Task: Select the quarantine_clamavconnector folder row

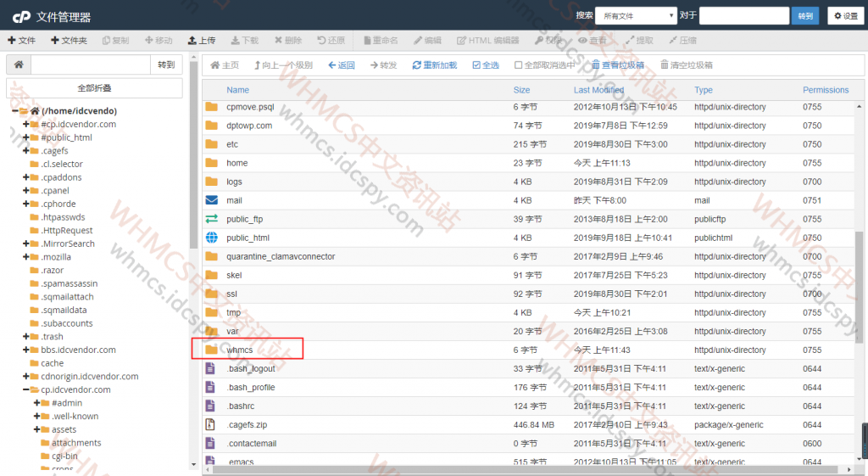Action: tap(530, 256)
